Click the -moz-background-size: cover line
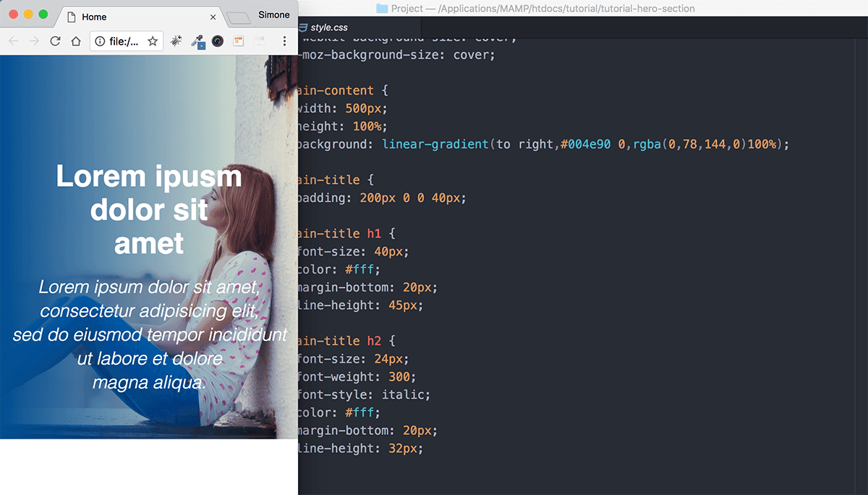The width and height of the screenshot is (868, 495). (396, 55)
